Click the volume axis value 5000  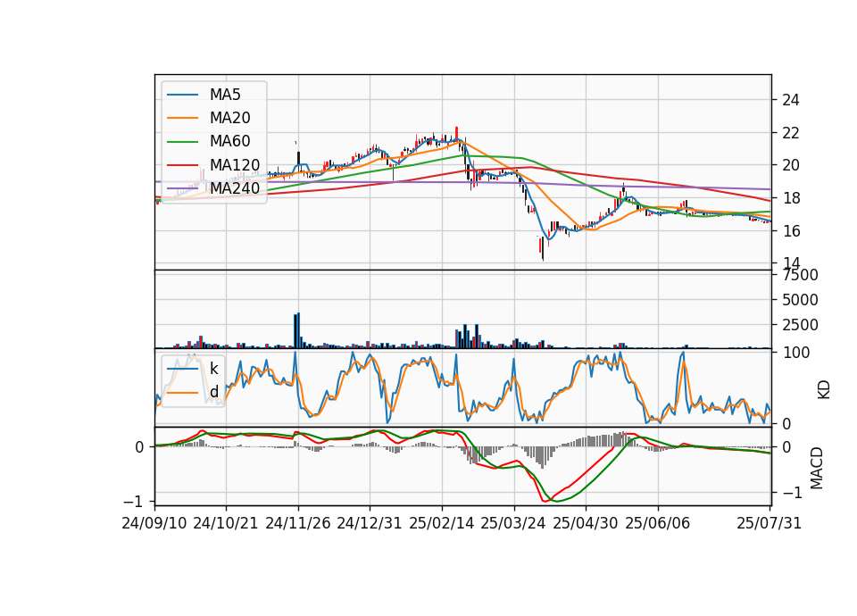(x=800, y=300)
